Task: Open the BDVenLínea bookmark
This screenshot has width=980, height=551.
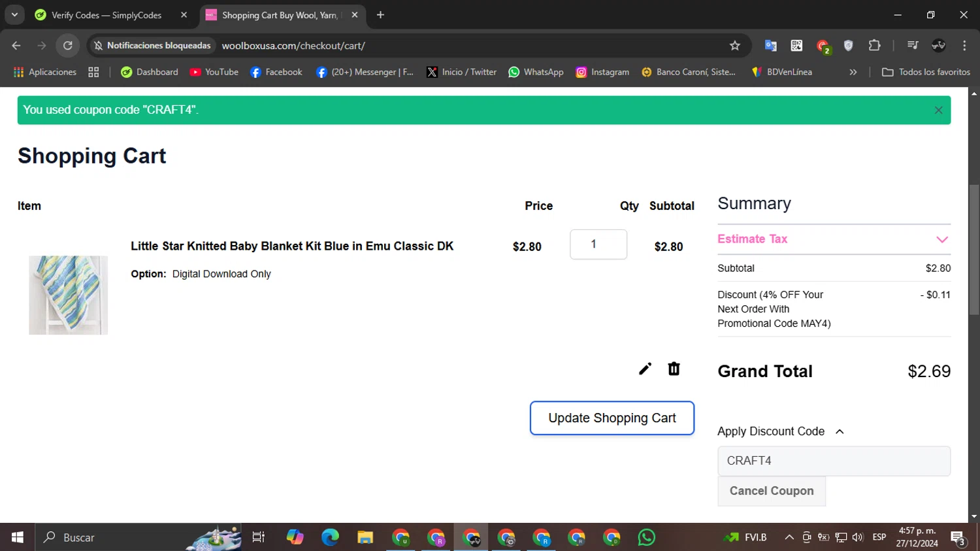Action: coord(782,73)
